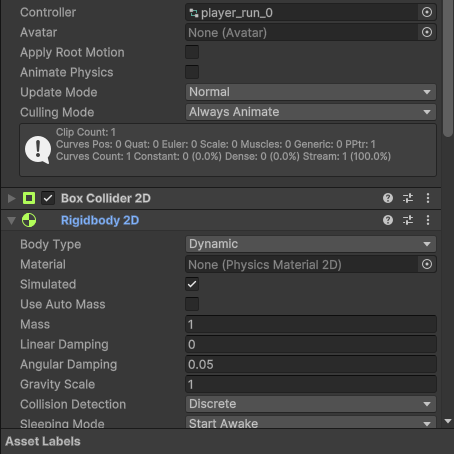The image size is (454, 454).
Task: Click the Angular Damping label
Action: point(69,365)
